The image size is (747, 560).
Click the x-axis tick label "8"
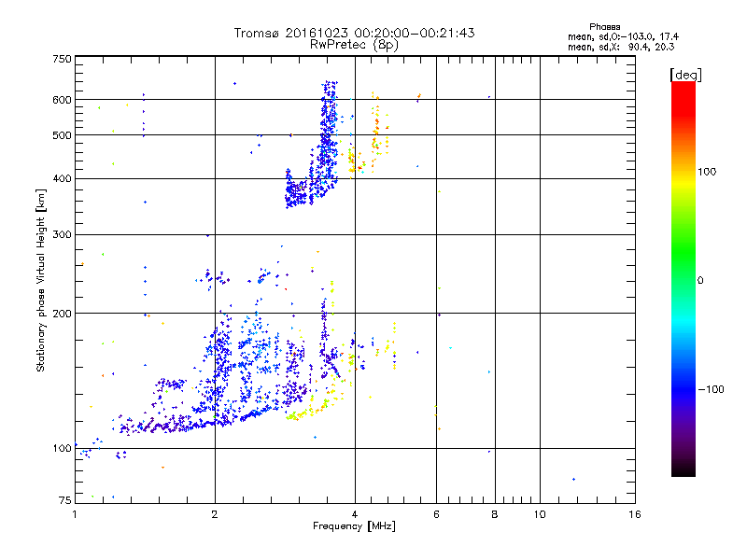tap(495, 514)
